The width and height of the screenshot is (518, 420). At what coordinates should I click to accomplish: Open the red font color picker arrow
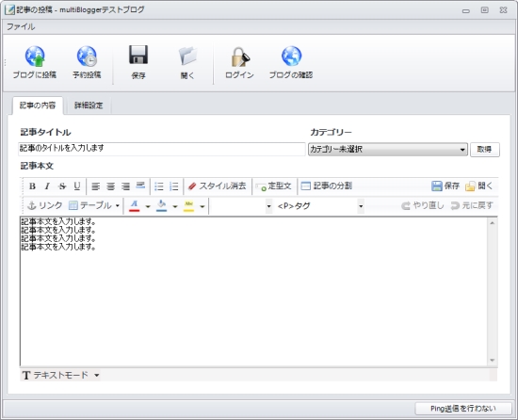point(148,206)
